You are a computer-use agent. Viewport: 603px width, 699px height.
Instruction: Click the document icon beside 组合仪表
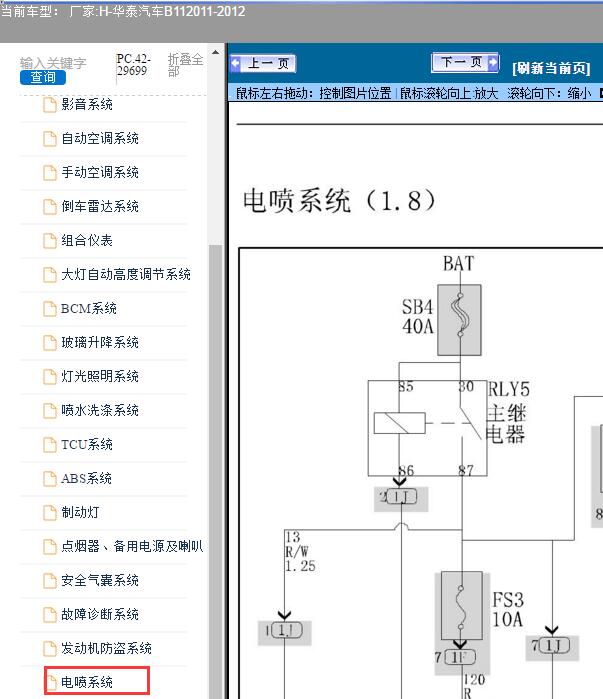click(50, 241)
